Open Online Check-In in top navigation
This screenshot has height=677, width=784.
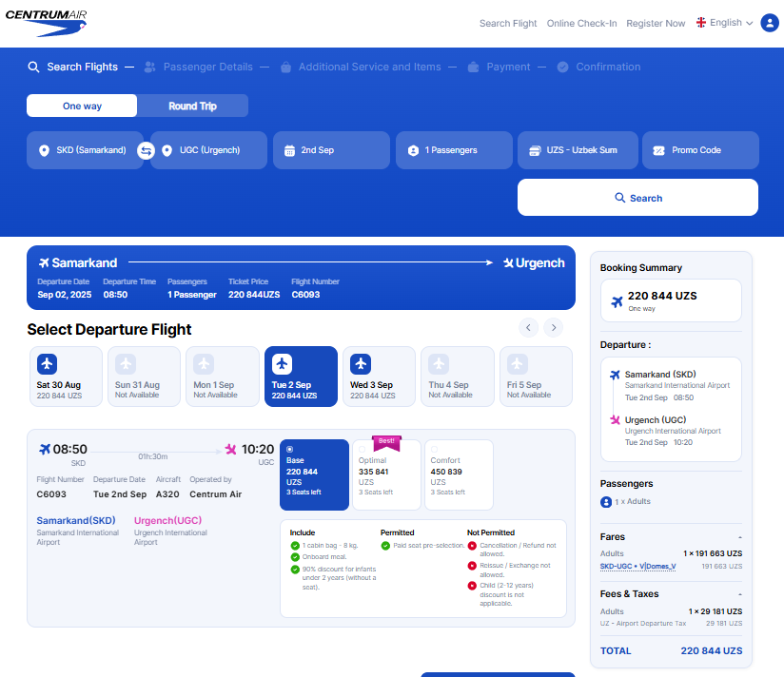(581, 24)
